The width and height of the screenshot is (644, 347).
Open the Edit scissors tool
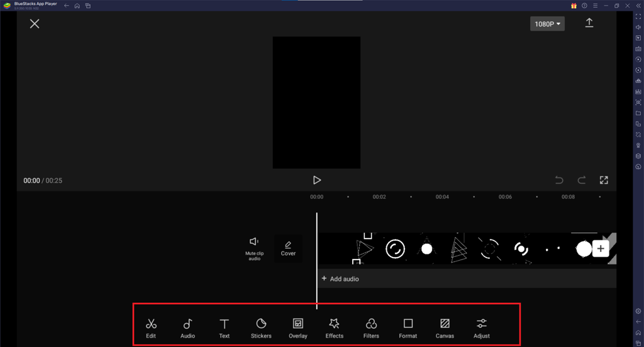[x=151, y=327]
